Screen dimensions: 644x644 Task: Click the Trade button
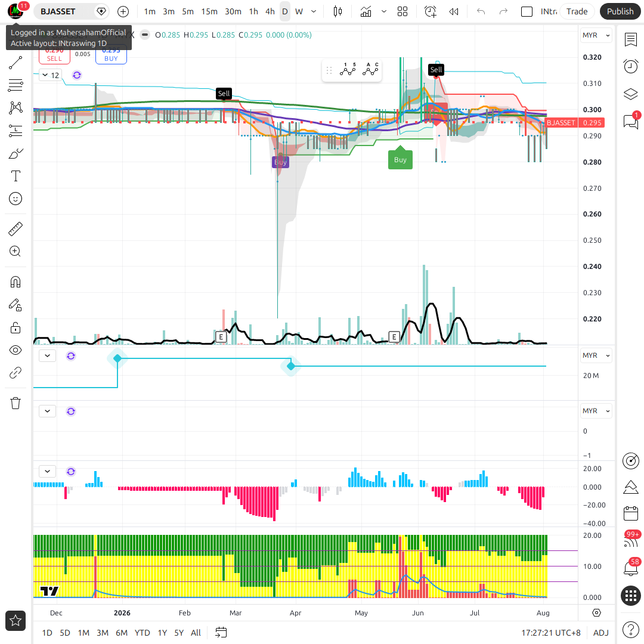click(x=577, y=11)
